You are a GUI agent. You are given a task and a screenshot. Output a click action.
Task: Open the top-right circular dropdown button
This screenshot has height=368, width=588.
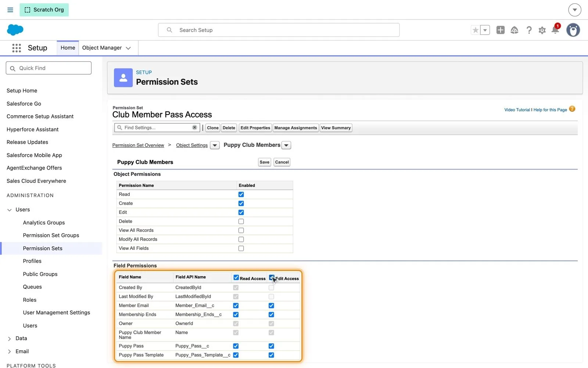(574, 10)
